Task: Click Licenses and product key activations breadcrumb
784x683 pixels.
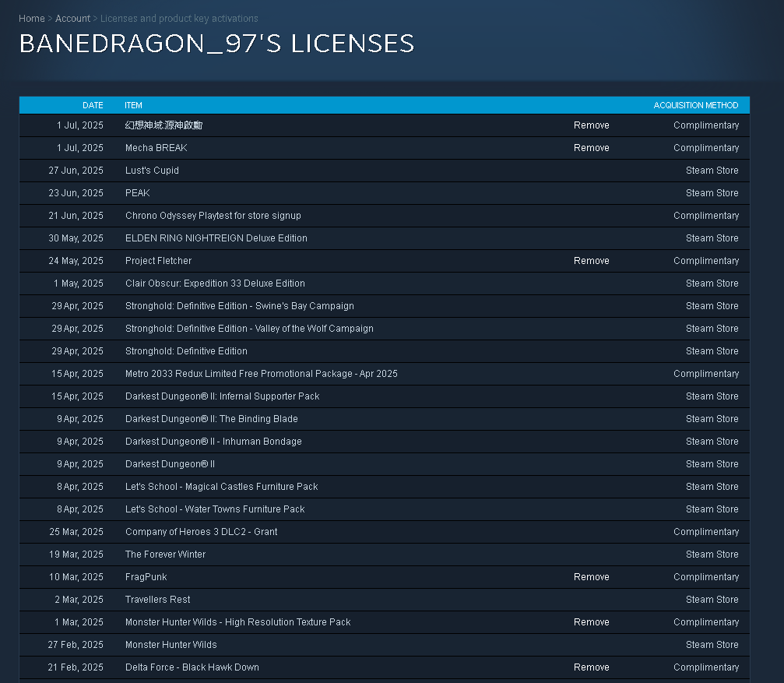Action: (x=179, y=19)
